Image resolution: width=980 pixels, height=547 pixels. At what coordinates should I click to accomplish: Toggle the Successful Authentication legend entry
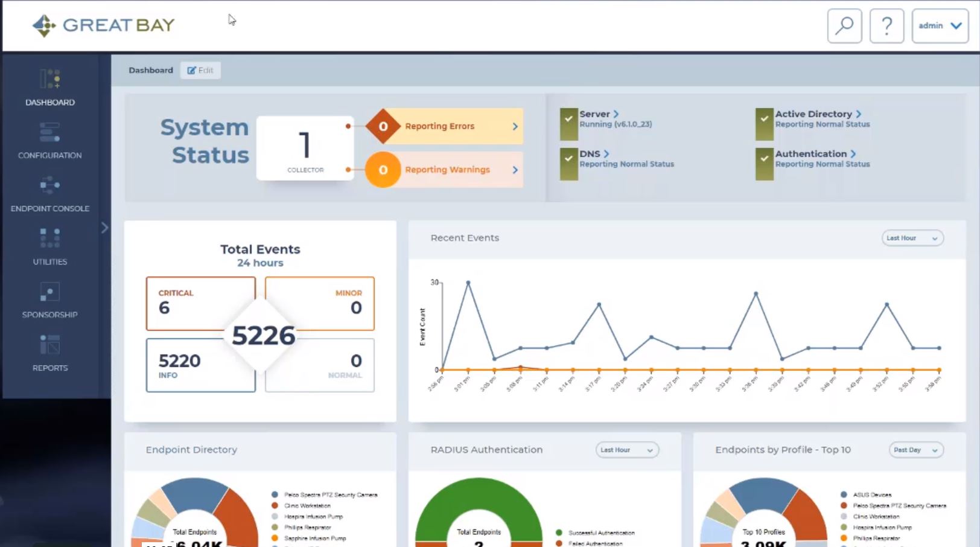[595, 533]
